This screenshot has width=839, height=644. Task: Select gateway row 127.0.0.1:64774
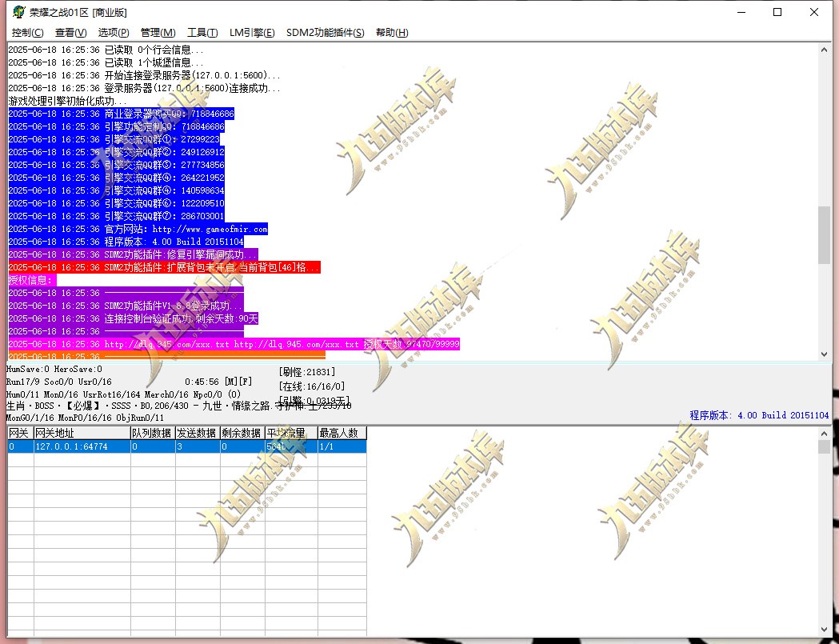coord(186,446)
